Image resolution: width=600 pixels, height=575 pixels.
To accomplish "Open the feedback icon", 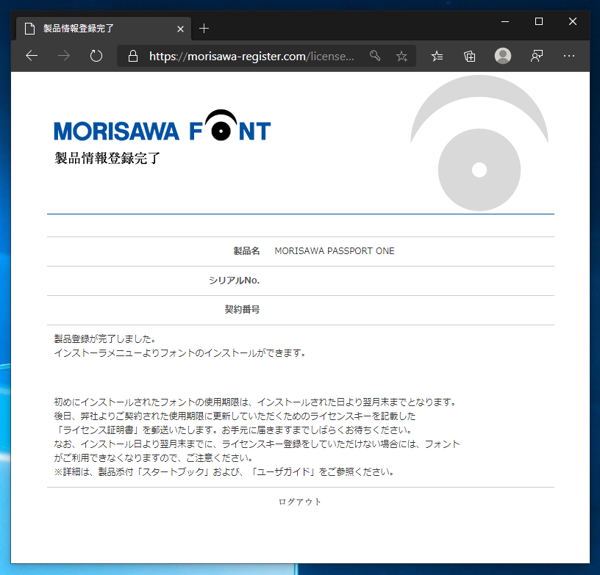I will pyautogui.click(x=536, y=56).
